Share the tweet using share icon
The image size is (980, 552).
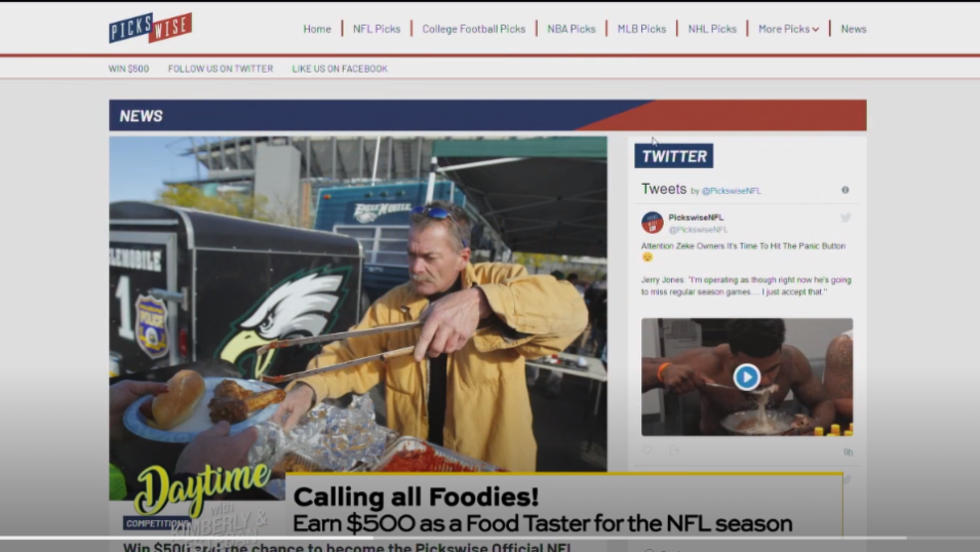coord(674,451)
